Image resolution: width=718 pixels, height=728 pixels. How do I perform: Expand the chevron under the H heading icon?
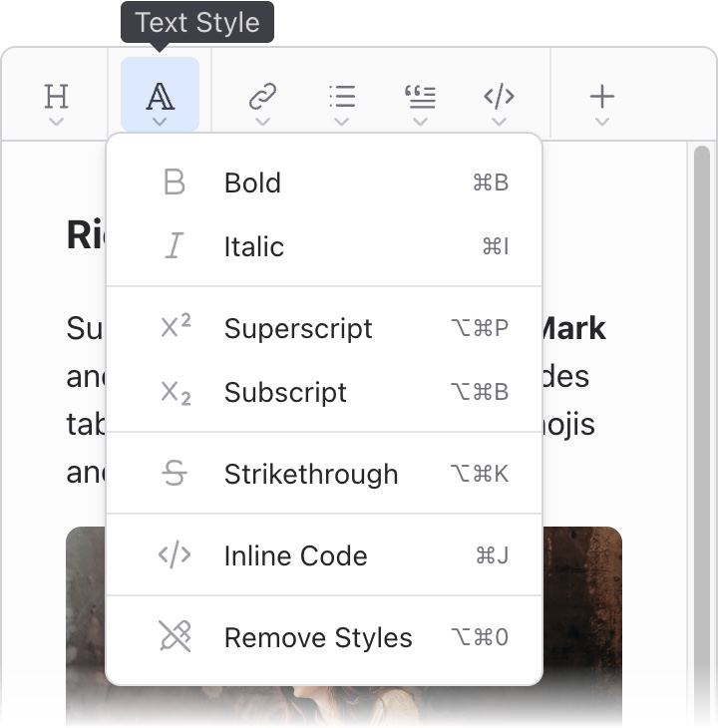pos(56,122)
